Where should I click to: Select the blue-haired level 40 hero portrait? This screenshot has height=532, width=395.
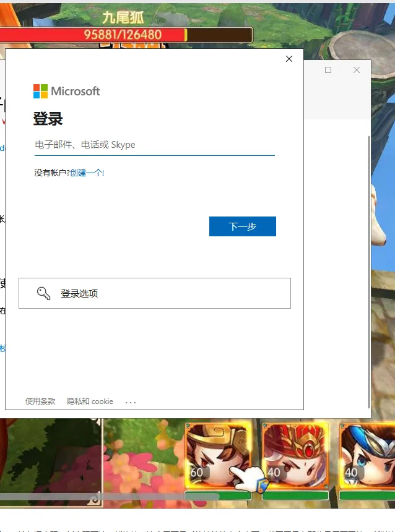368,456
